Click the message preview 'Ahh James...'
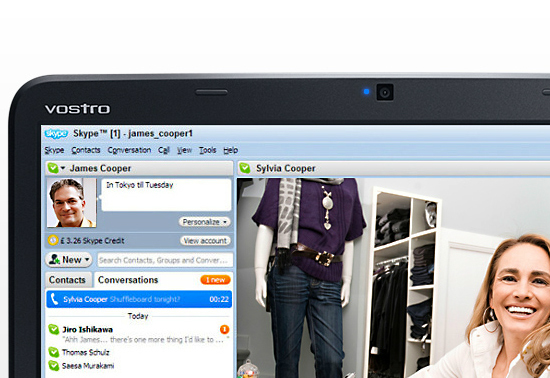The height and width of the screenshot is (378, 550). click(x=146, y=340)
